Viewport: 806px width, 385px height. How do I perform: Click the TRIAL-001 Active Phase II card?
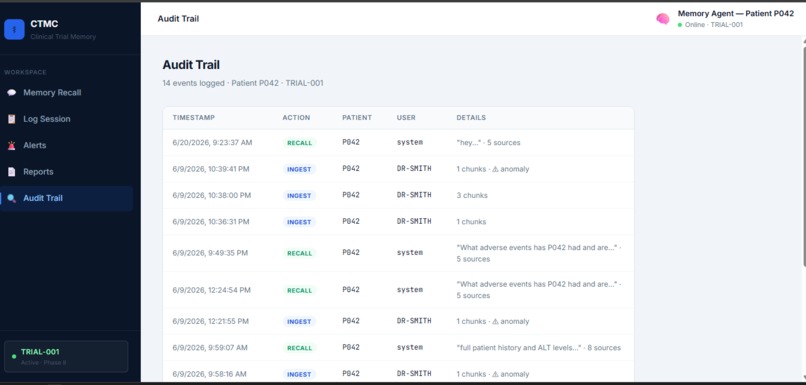[66, 356]
